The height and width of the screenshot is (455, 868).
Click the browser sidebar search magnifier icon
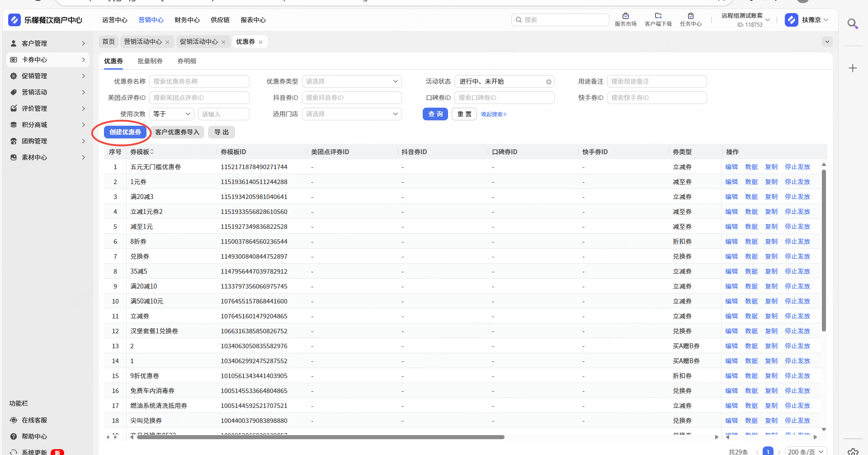[x=853, y=24]
